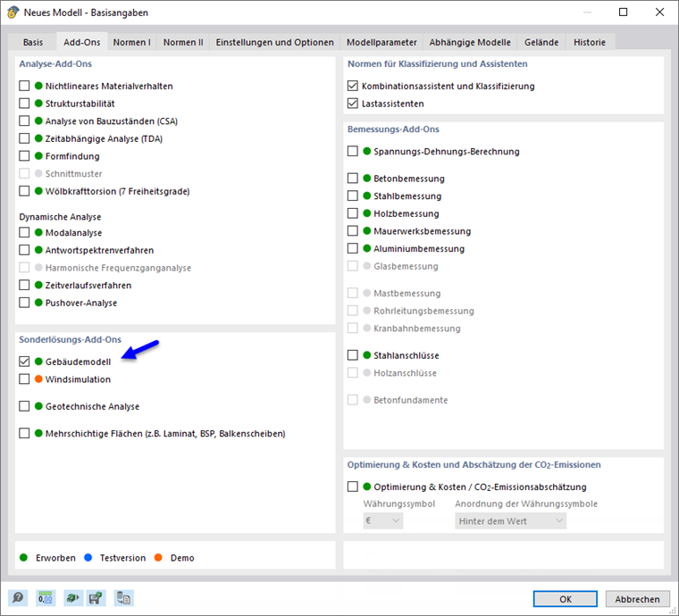Enable the Formfindung checkbox
This screenshot has width=679, height=616.
click(x=24, y=155)
